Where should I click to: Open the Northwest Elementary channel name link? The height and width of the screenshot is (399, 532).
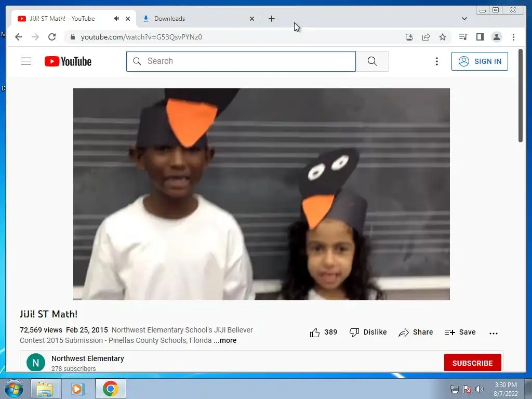coord(87,358)
